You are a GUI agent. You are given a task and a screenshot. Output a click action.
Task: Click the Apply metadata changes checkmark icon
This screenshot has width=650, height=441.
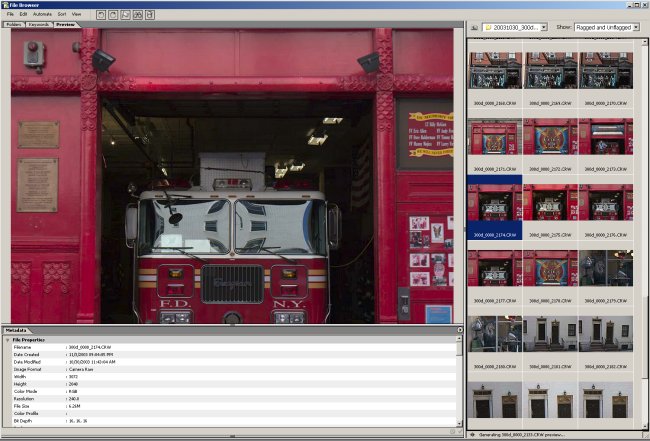tap(459, 431)
